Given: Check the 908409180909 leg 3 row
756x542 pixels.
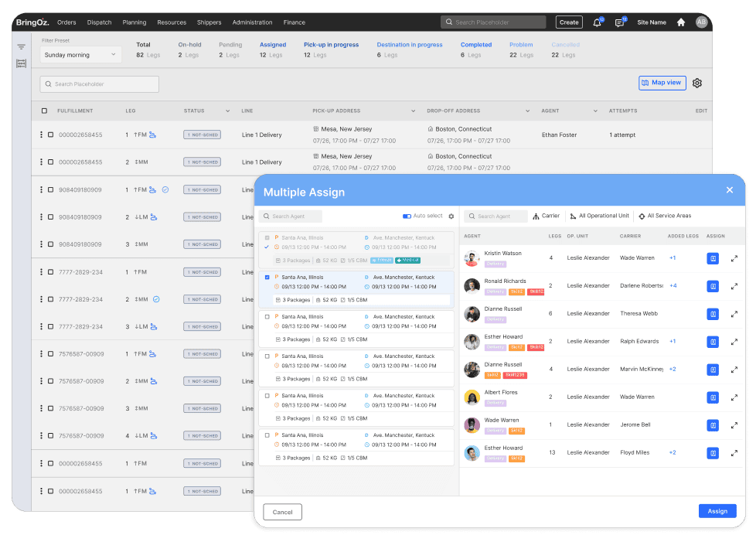Looking at the screenshot, I should point(50,244).
